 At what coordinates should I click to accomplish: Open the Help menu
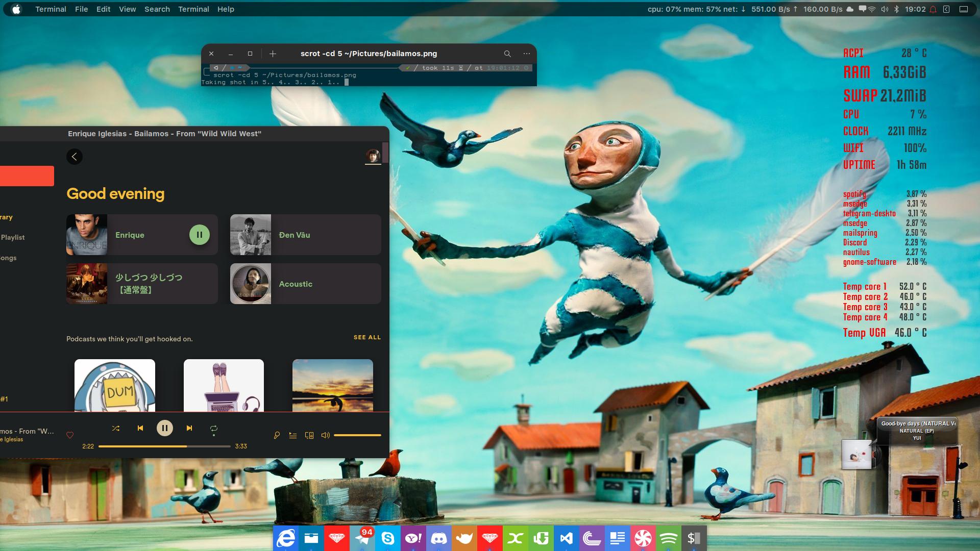tap(226, 9)
